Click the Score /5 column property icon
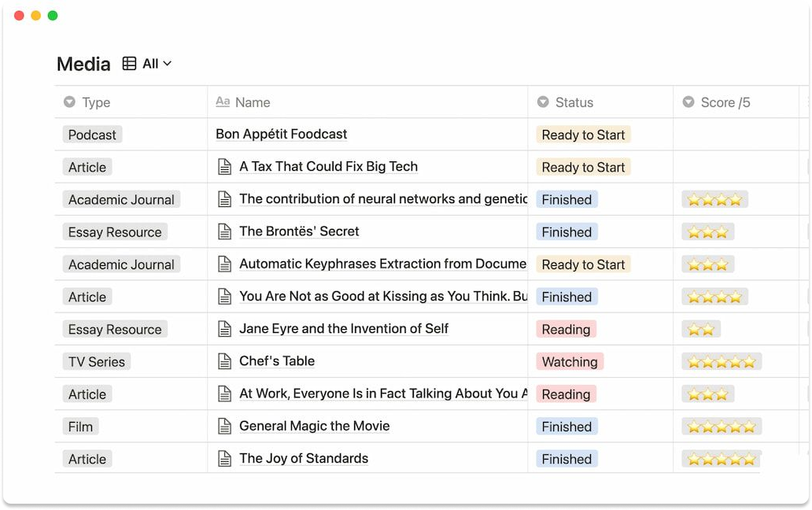The width and height of the screenshot is (812, 510). [x=688, y=102]
